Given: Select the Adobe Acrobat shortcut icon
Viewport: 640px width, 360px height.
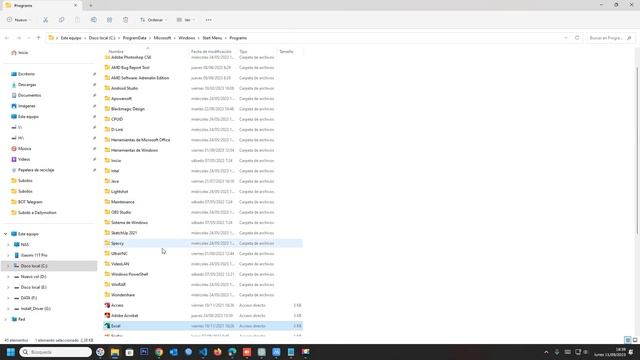Looking at the screenshot, I should point(107,316).
